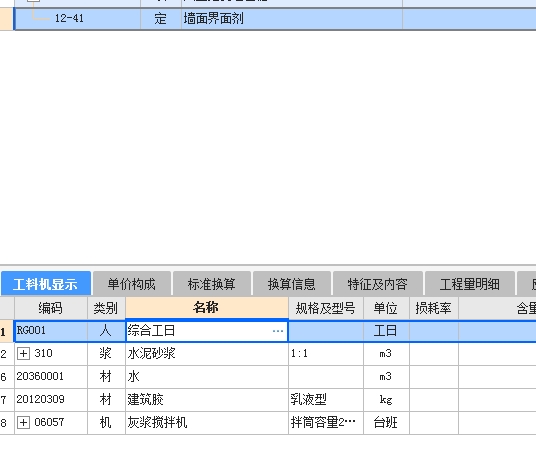Click the 拌筒容量 specification cell
536x470 pixels.
tap(326, 423)
